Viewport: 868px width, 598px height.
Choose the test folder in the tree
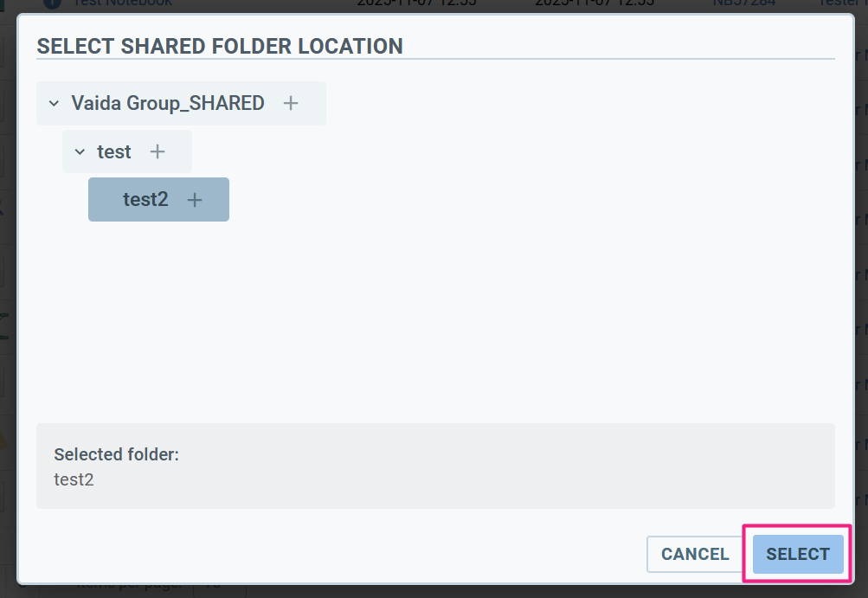[x=113, y=151]
